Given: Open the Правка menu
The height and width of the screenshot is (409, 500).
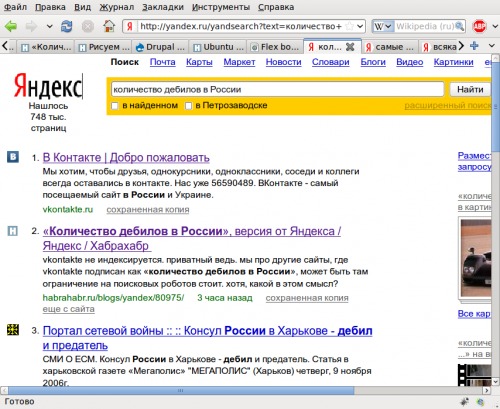Looking at the screenshot, I should [50, 7].
